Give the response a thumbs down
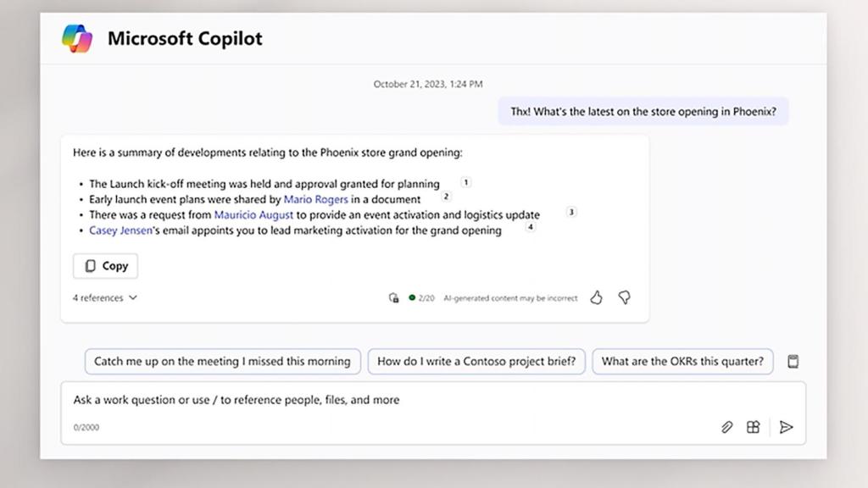 624,297
